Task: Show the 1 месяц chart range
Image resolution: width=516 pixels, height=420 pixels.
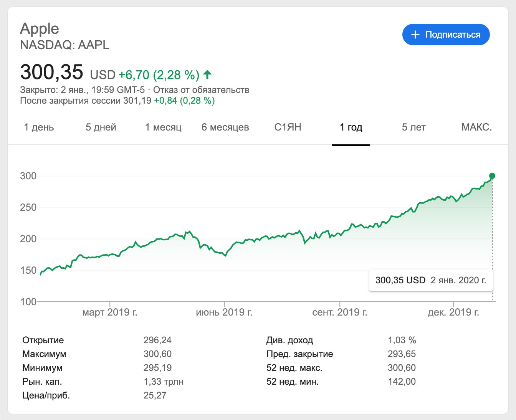Action: tap(163, 127)
